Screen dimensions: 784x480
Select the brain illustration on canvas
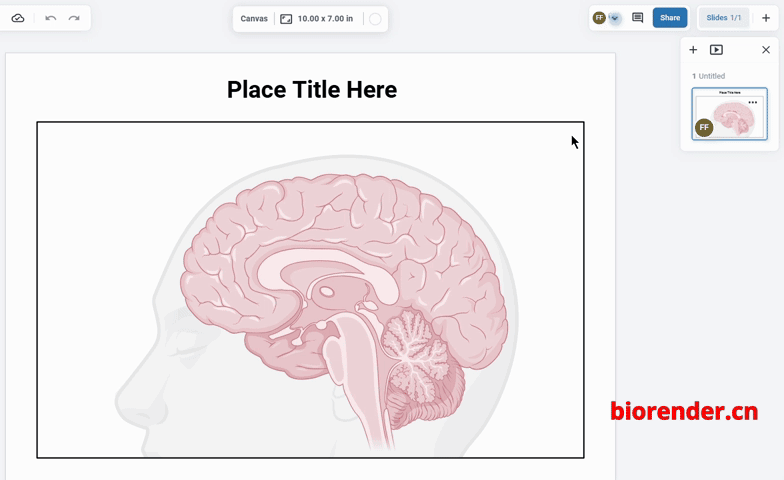[340, 300]
